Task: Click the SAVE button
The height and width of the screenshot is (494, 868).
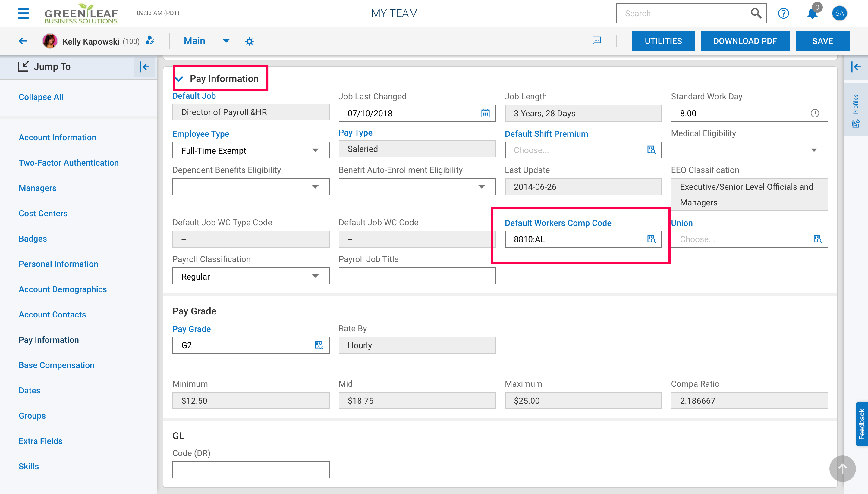Action: click(822, 41)
